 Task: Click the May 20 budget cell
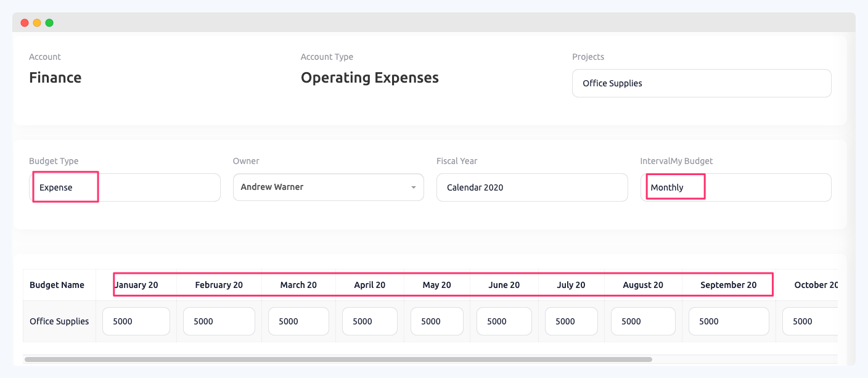point(436,321)
